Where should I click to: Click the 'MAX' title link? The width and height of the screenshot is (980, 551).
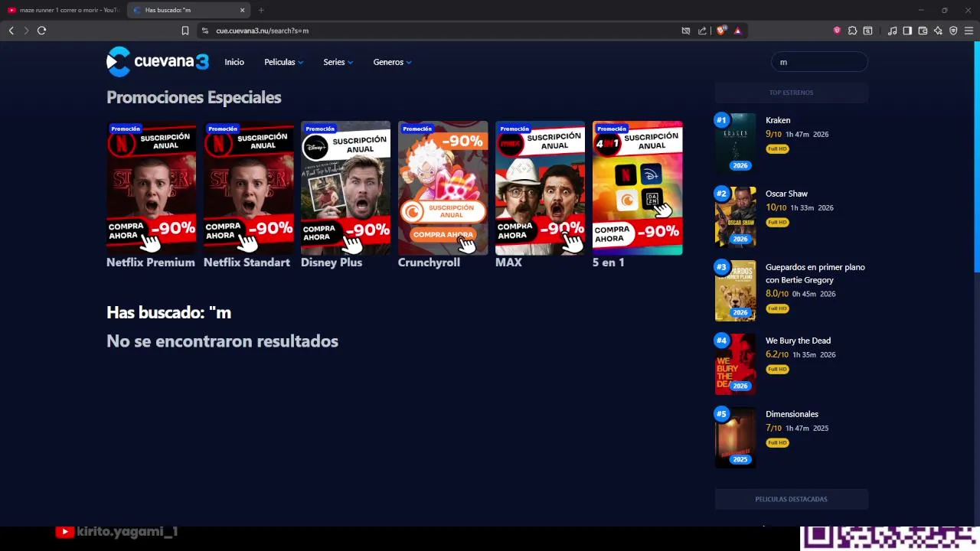tap(508, 262)
